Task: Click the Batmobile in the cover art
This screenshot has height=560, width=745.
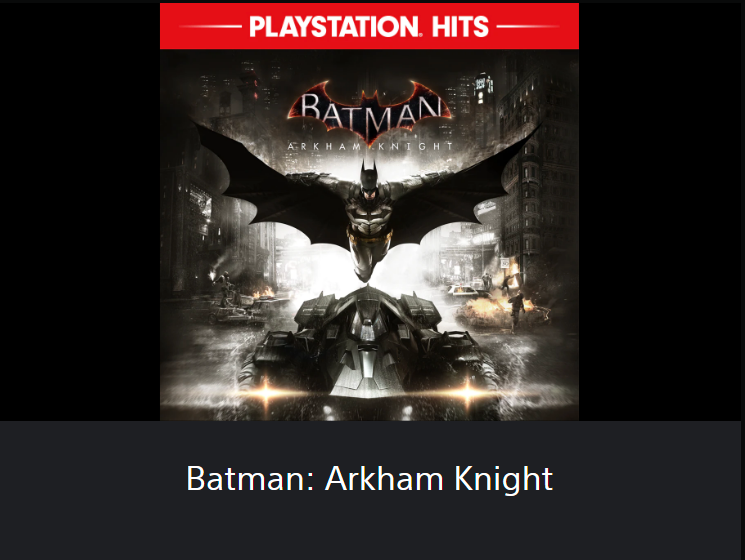Action: tap(369, 349)
